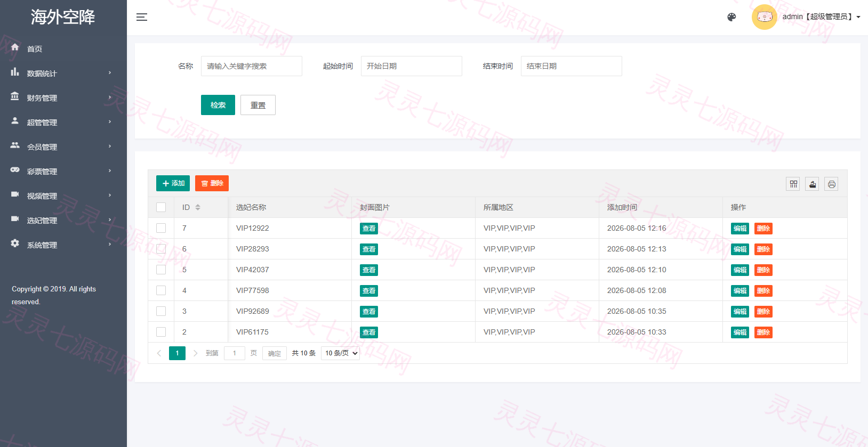Click the group icon for 会员管理
Viewport: 868px width, 447px height.
[x=15, y=145]
